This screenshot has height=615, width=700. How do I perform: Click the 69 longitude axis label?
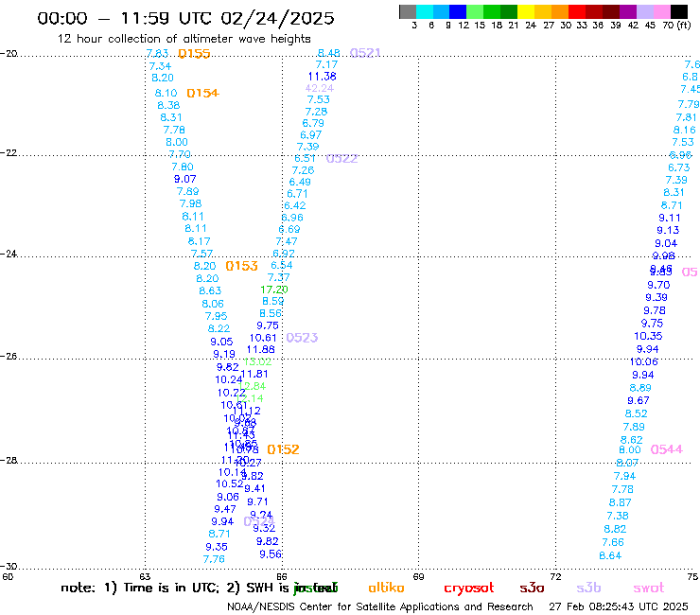click(x=418, y=576)
